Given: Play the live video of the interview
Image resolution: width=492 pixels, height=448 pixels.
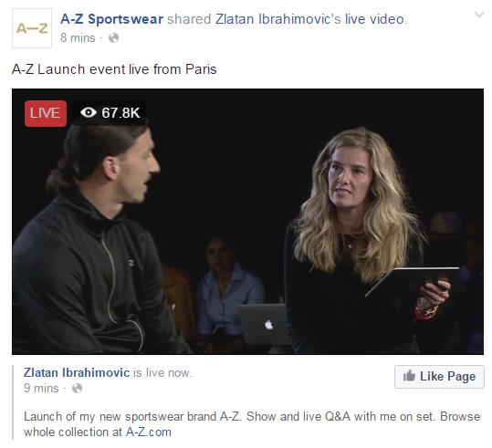Looking at the screenshot, I should pos(247,222).
